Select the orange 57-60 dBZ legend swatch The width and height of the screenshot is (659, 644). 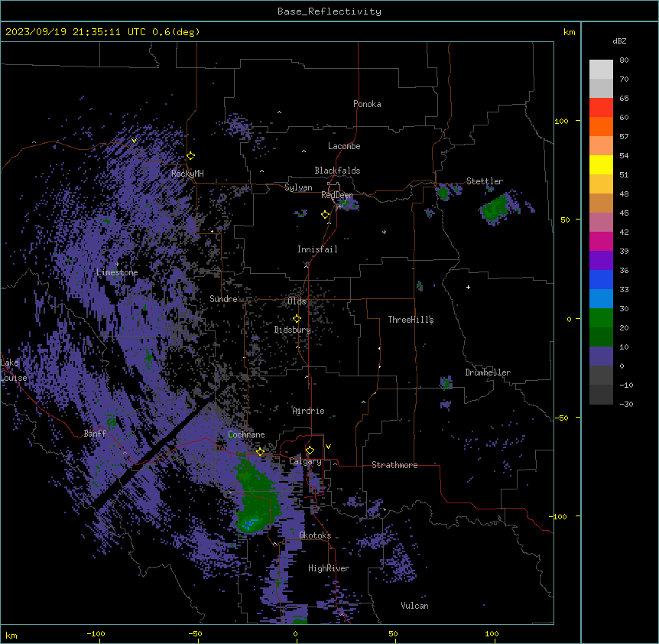(x=601, y=126)
